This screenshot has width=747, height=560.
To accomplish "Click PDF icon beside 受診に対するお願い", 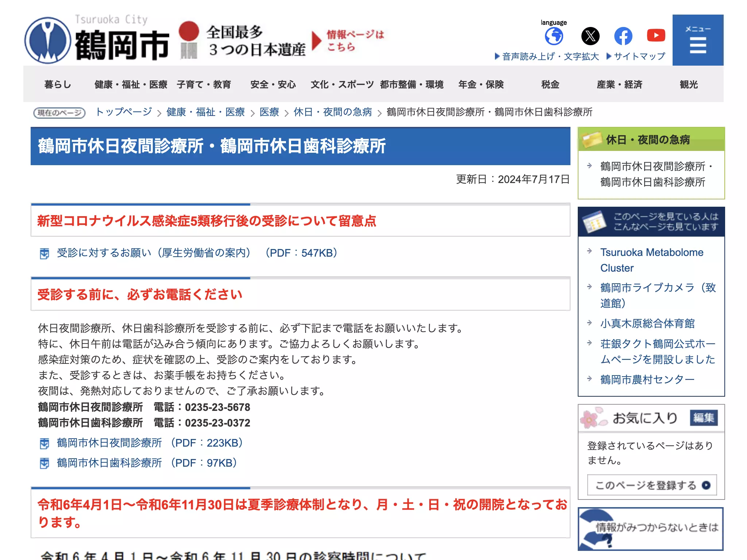I will (x=44, y=253).
